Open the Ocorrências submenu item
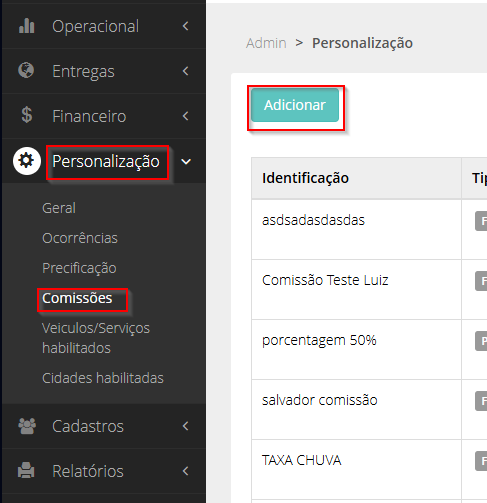Screen dimensions: 487x503 click(80, 238)
